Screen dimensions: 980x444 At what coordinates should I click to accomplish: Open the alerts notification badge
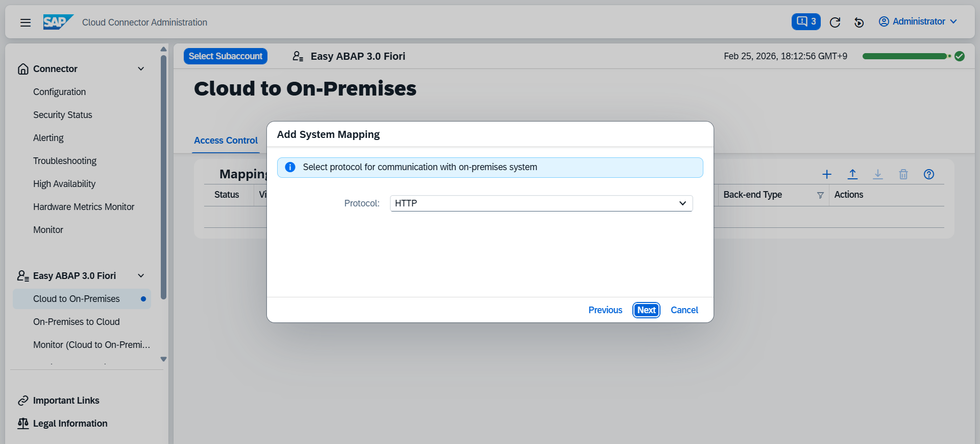(x=806, y=21)
